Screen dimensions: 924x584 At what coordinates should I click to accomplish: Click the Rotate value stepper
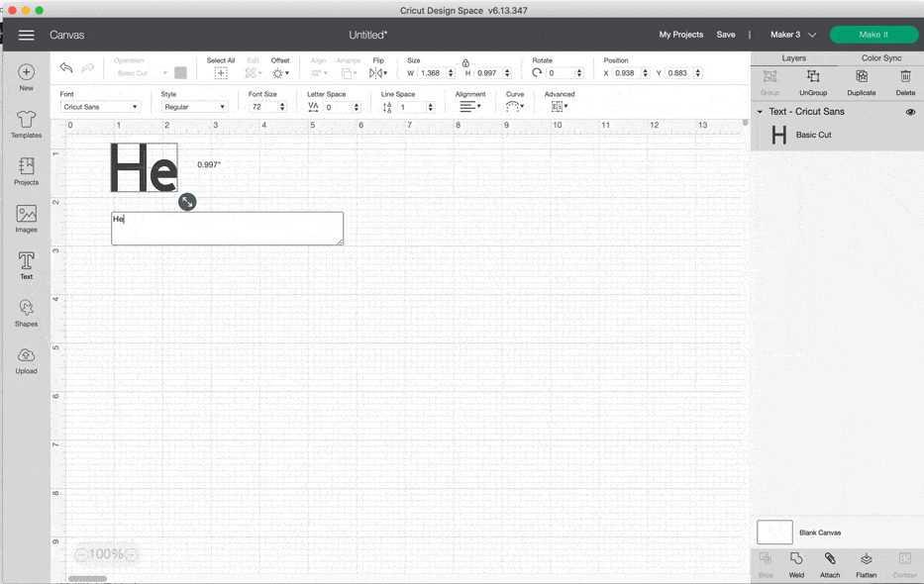click(579, 73)
